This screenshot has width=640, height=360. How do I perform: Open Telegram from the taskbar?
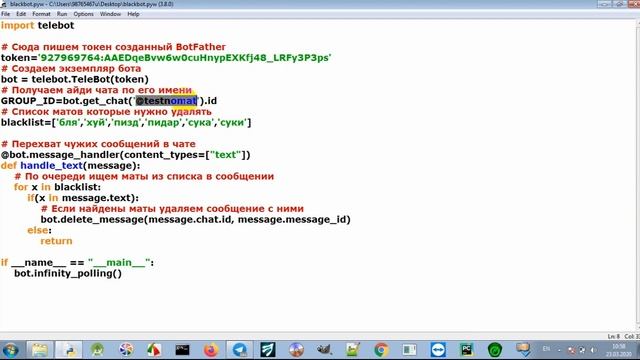[x=240, y=350]
